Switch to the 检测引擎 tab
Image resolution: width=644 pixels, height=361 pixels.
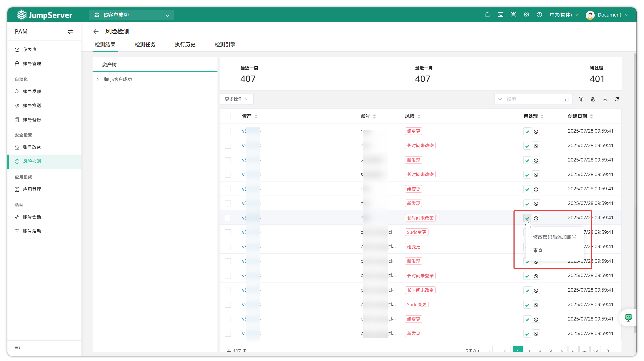point(225,44)
